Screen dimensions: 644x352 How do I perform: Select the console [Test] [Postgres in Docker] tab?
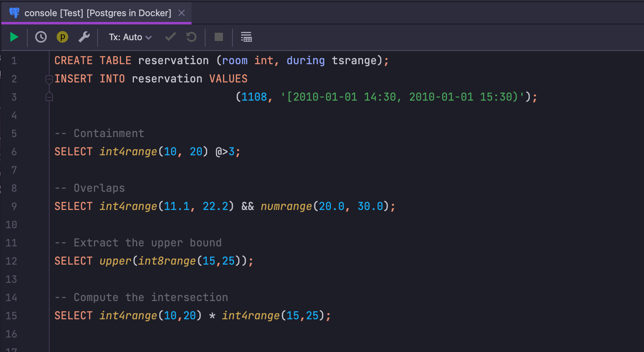coord(98,13)
